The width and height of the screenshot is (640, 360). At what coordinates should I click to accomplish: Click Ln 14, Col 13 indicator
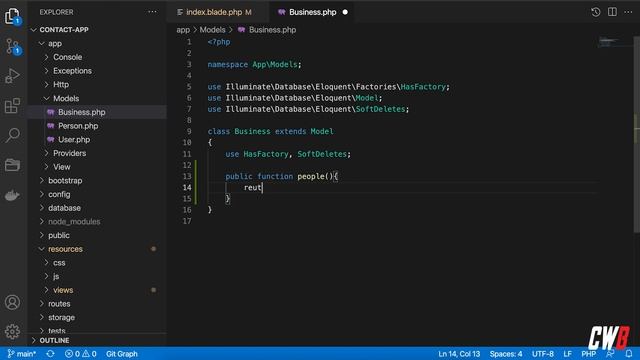click(x=459, y=354)
